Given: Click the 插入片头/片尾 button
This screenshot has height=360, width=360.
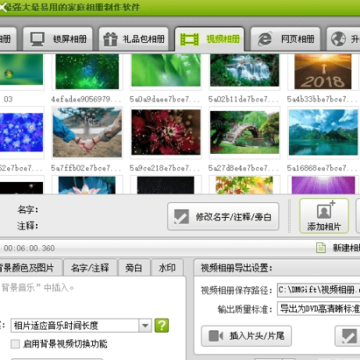Looking at the screenshot, I should click(x=246, y=336).
